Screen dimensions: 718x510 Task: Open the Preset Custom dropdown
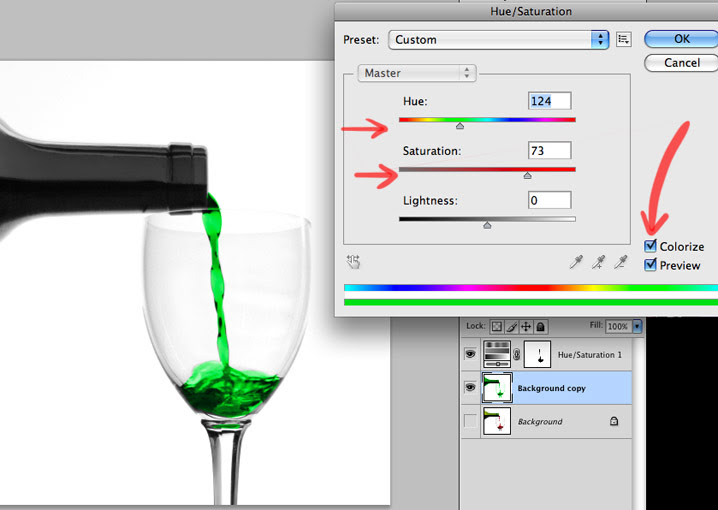click(x=499, y=40)
